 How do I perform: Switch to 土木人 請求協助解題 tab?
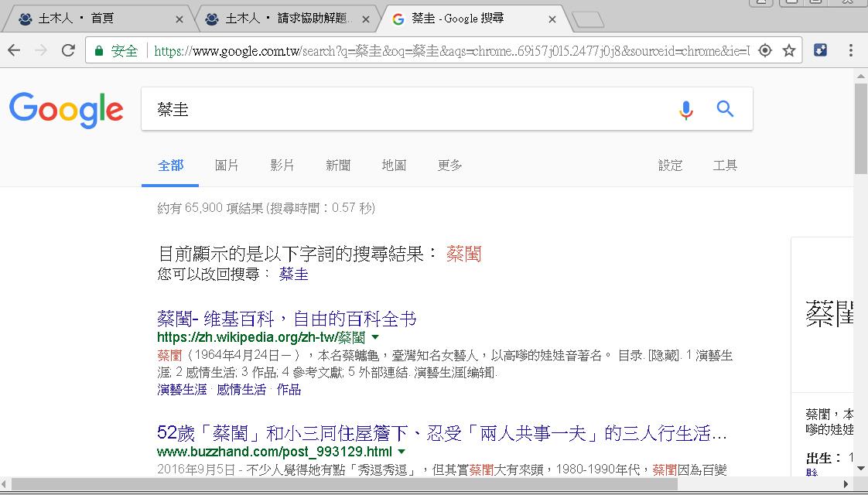pyautogui.click(x=285, y=19)
